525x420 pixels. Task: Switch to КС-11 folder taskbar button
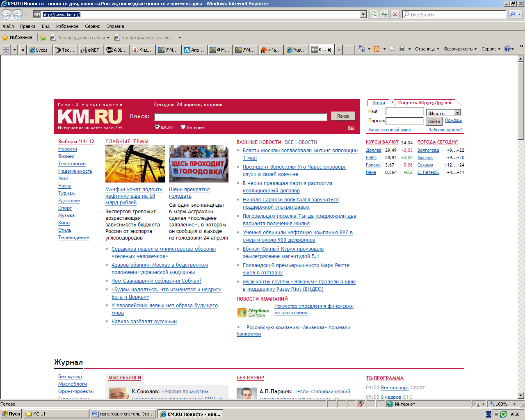56,414
